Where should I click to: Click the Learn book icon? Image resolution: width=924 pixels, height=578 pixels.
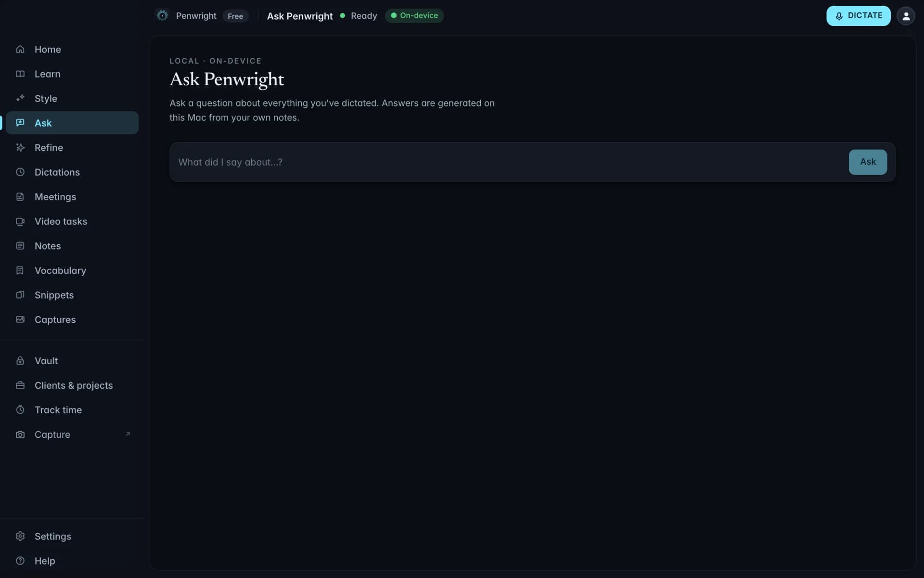click(x=20, y=74)
